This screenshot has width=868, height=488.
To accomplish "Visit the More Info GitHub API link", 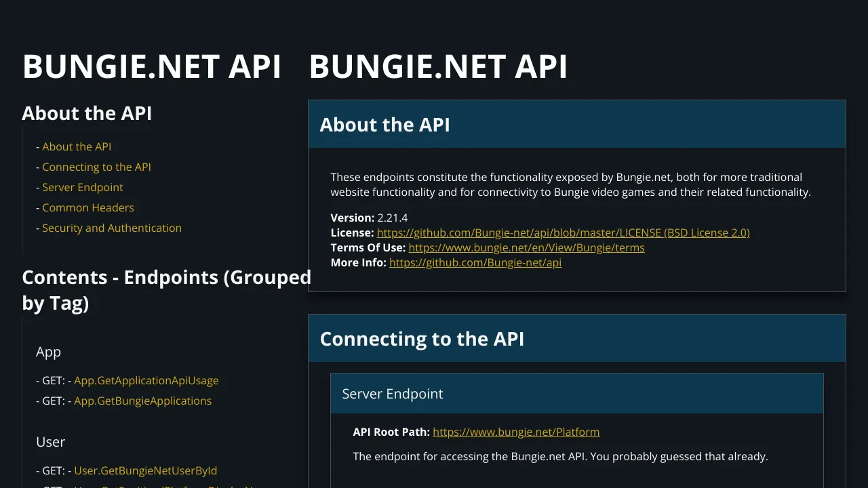I will coord(475,262).
